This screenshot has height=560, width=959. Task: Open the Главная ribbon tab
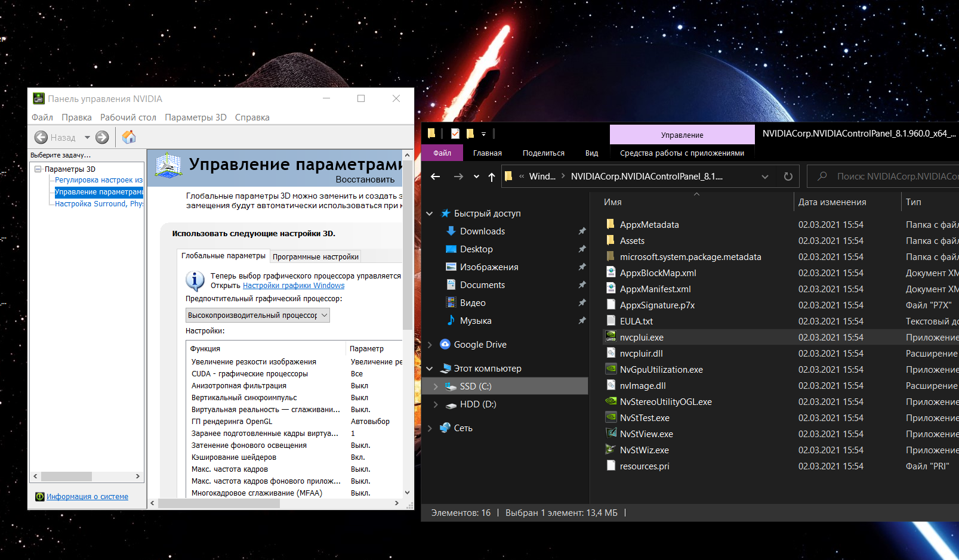click(x=488, y=153)
